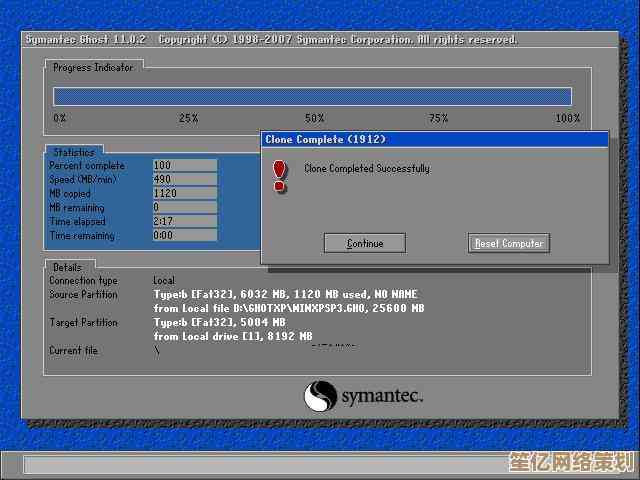Click the Time remaining value 0:00
Screen dimensions: 640x480
pos(184,236)
